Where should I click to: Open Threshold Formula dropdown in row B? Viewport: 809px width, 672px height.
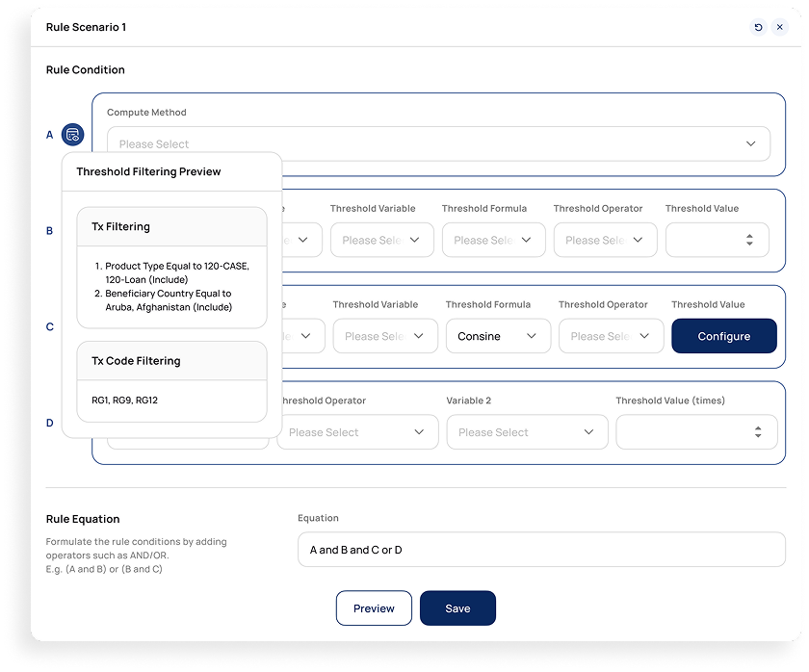point(493,240)
